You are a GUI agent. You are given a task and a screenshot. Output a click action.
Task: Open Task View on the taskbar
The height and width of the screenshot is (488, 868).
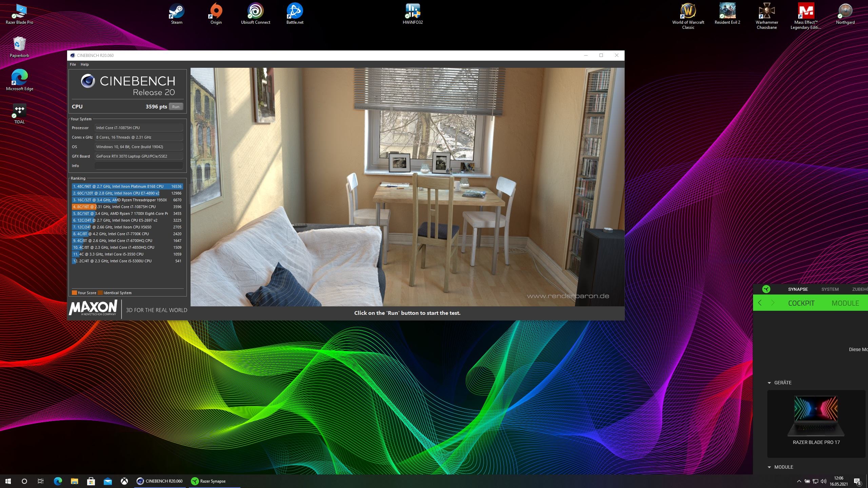41,481
